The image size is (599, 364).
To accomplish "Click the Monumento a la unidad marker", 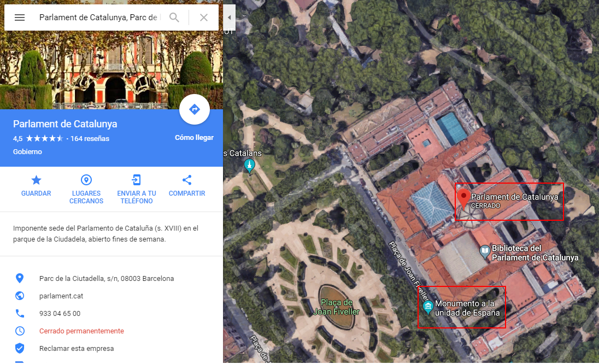I will tap(428, 306).
